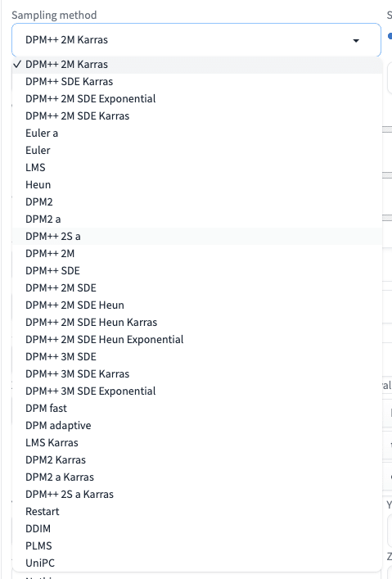Select the plain DPM++ 2M SDE Heun entry
Screen dimensions: 392x579
click(197, 305)
